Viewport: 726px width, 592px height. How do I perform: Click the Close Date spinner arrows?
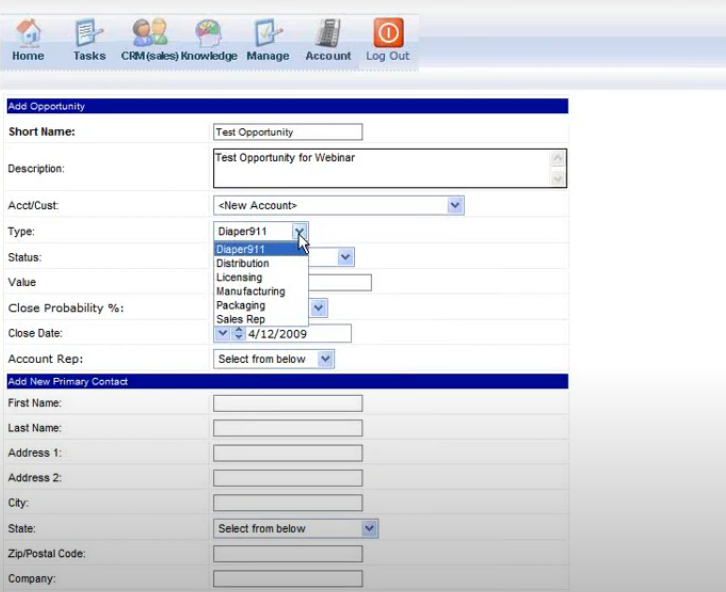(238, 333)
